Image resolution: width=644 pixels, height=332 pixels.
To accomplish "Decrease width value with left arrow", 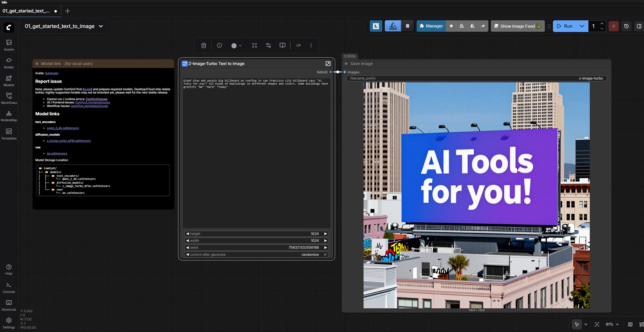I will 188,240.
